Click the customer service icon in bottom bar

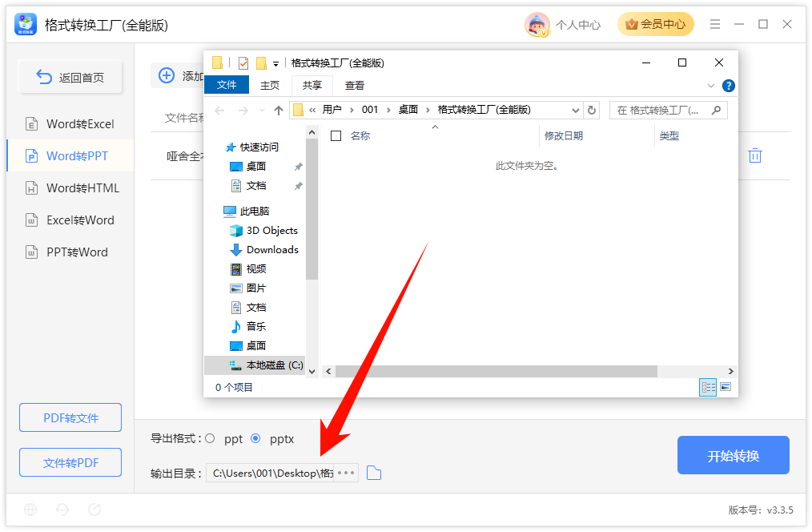click(62, 510)
